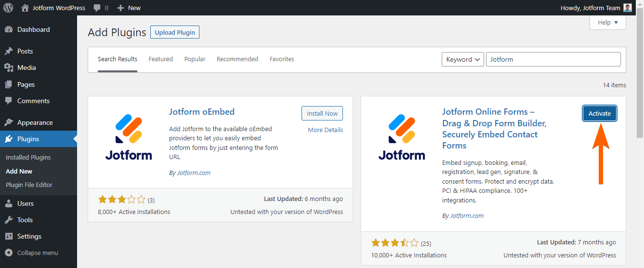Click the WordPress logo icon
The image size is (644, 268).
pos(8,8)
